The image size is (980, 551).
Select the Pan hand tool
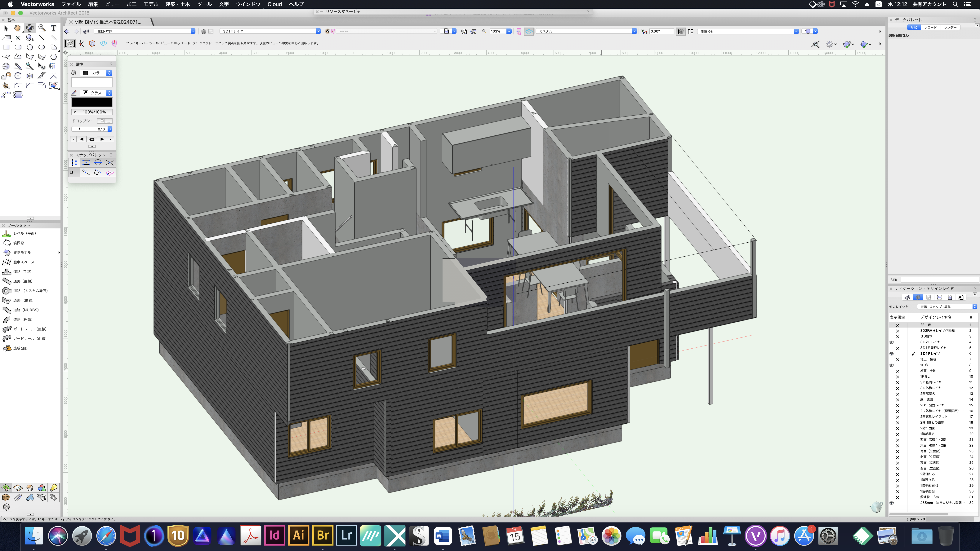tap(17, 28)
